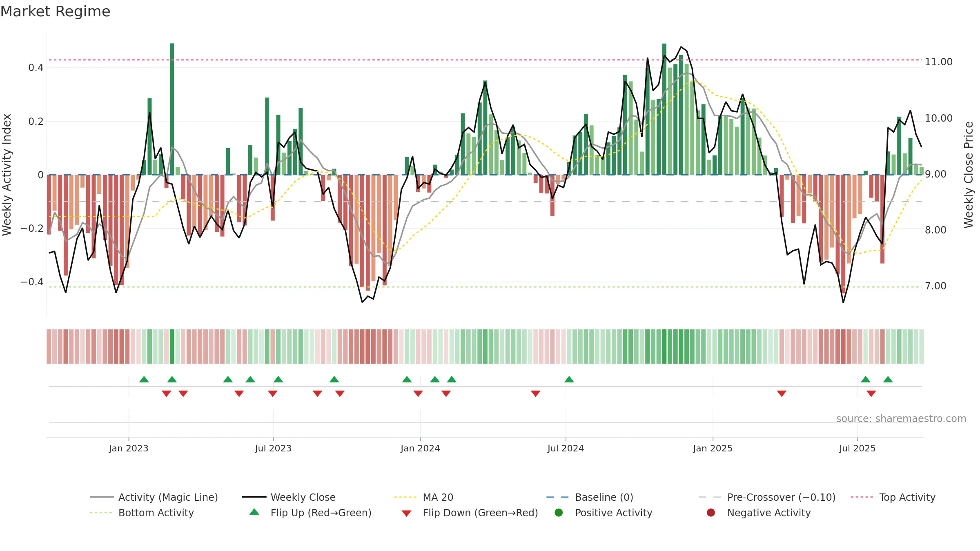
Task: Click the 7.00 price axis tick
Action: [x=935, y=286]
